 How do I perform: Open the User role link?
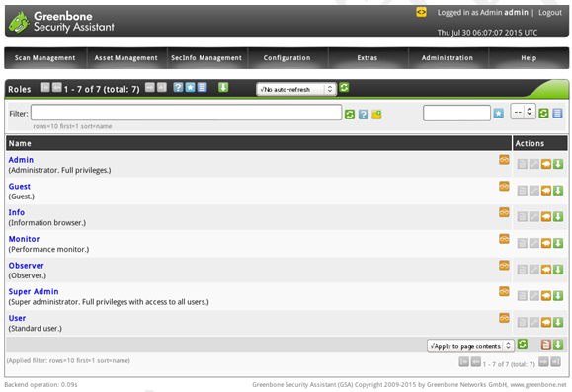pyautogui.click(x=17, y=318)
